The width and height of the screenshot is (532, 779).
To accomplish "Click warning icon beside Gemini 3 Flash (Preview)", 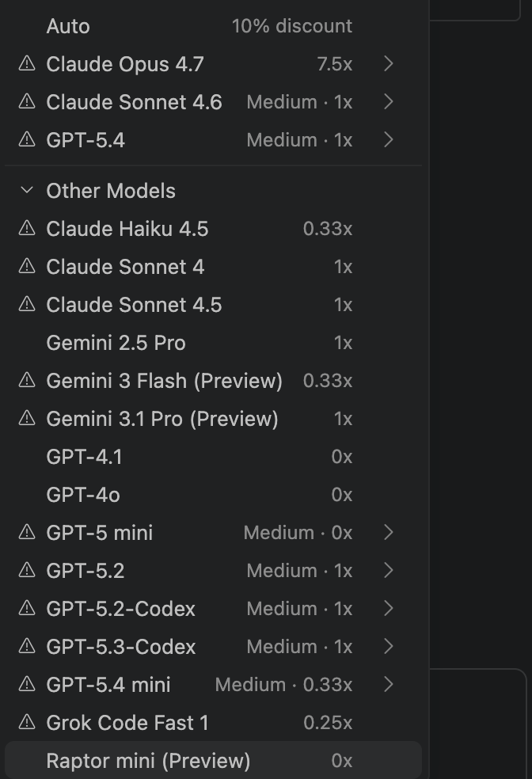I will click(27, 381).
